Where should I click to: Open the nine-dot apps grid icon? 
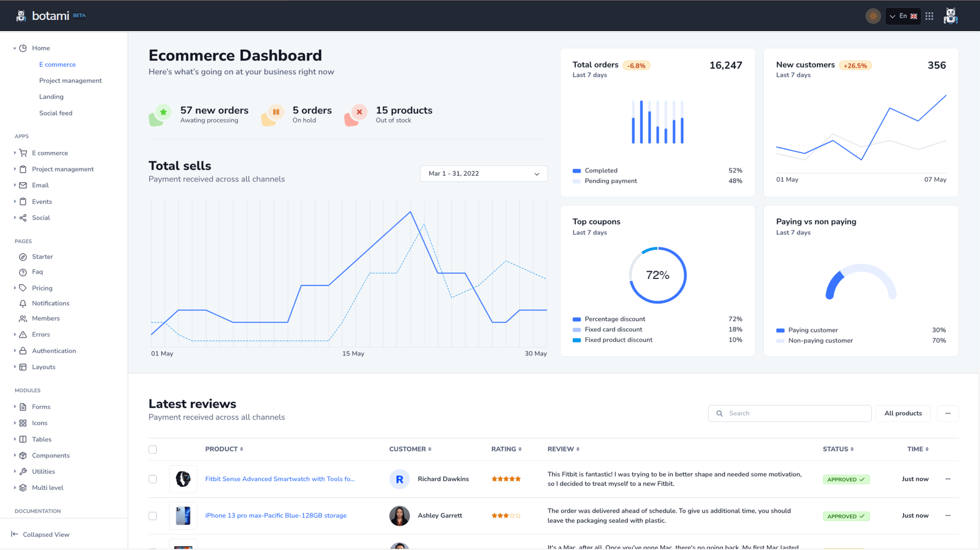[x=929, y=16]
